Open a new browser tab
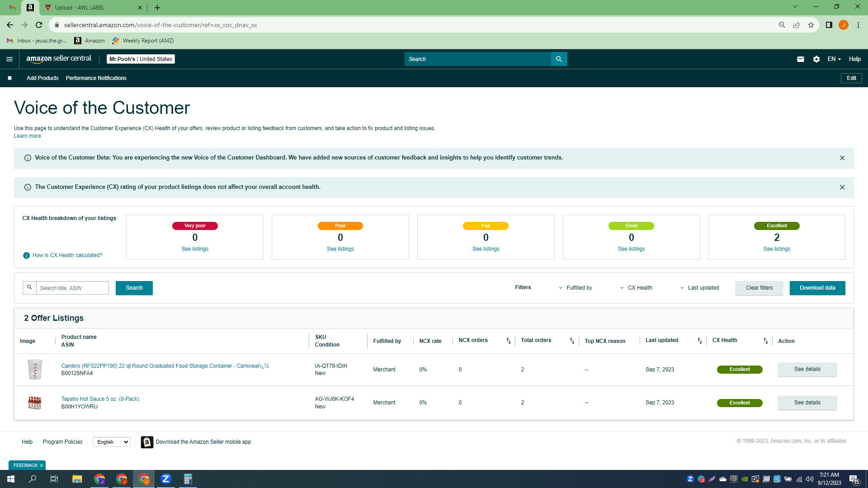The height and width of the screenshot is (488, 868). pyautogui.click(x=157, y=8)
